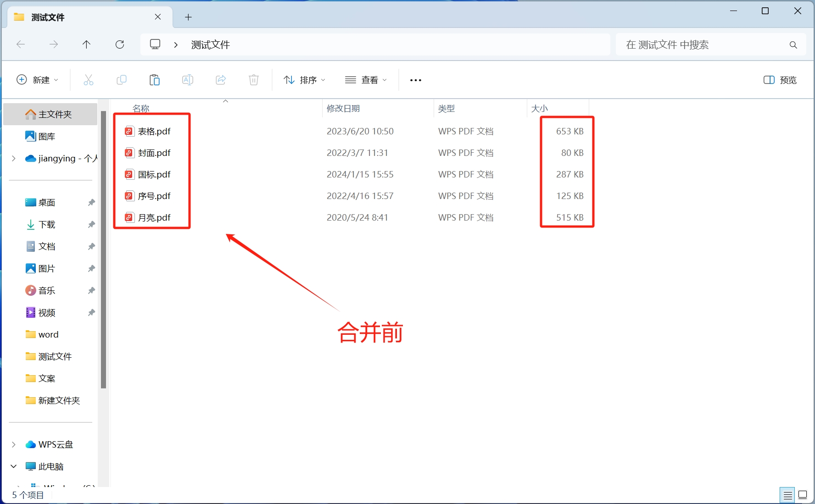This screenshot has width=815, height=504.
Task: Switch to details view in the status bar
Action: coord(788,495)
